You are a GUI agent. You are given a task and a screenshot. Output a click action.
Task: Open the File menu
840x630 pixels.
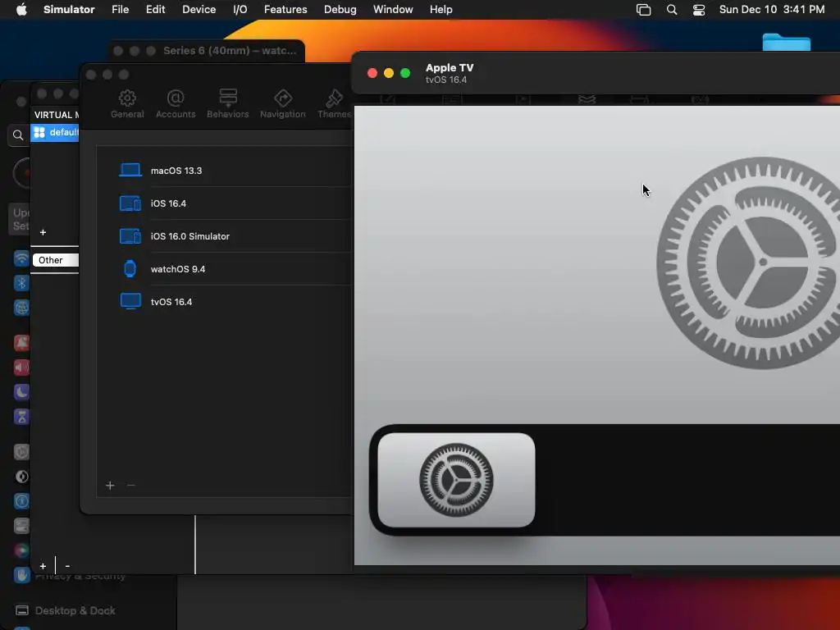120,10
